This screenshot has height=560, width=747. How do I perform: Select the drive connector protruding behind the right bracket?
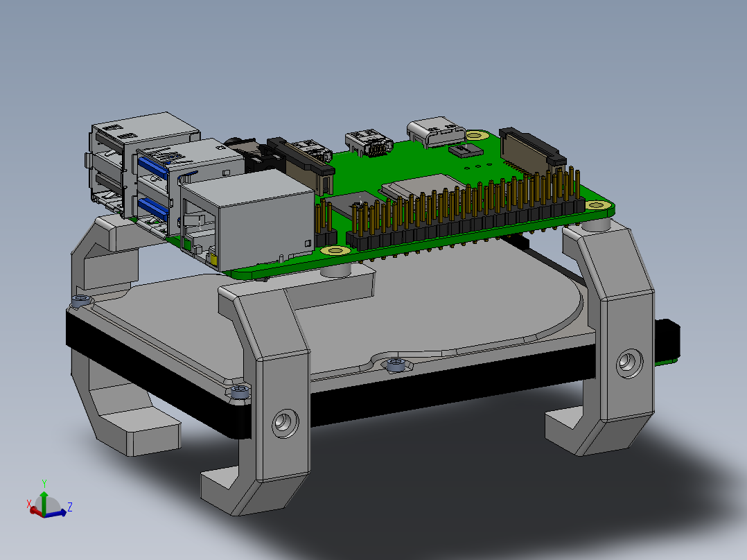coord(667,342)
